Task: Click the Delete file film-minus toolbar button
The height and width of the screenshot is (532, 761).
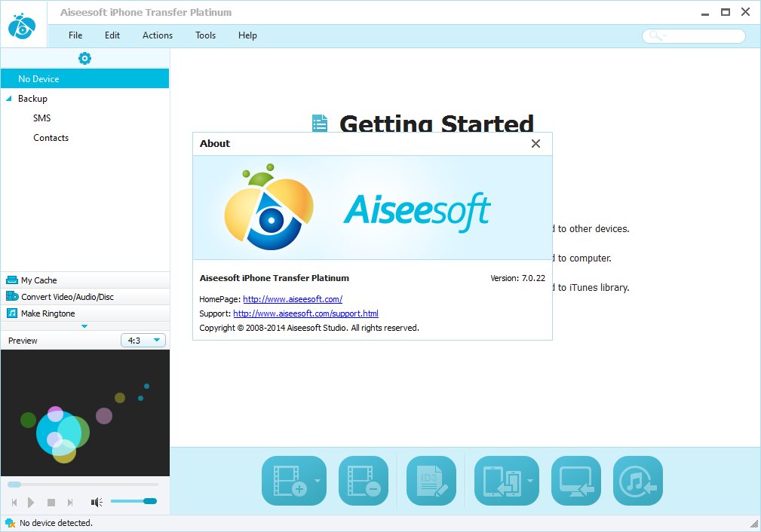Action: click(364, 481)
